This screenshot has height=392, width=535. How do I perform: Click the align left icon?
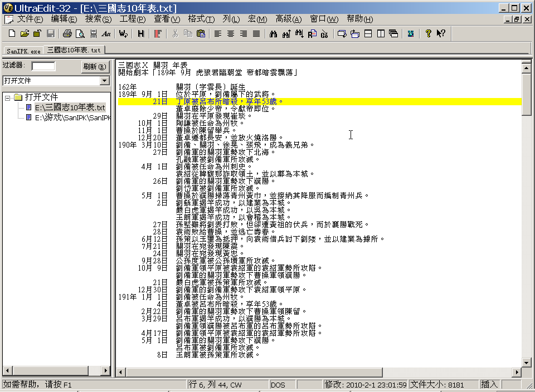click(218, 33)
